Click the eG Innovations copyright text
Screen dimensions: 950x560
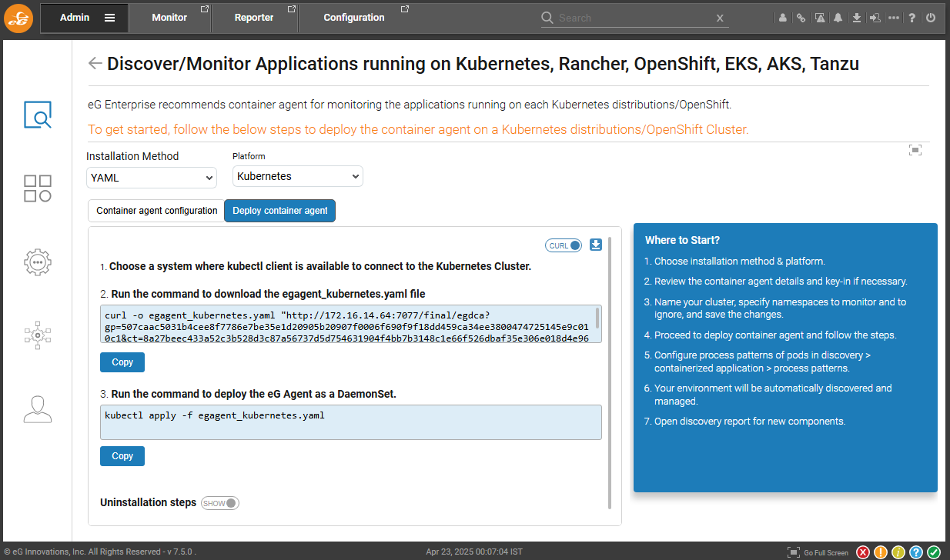tap(100, 552)
